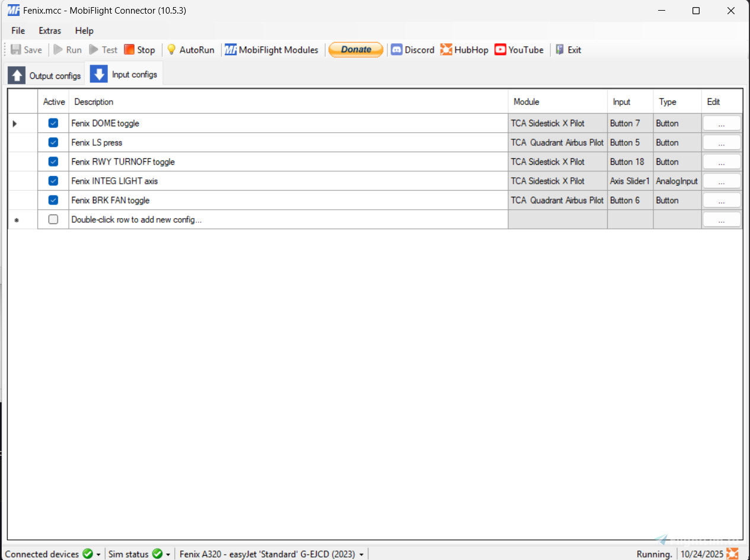The width and height of the screenshot is (750, 560).
Task: Disable the Fenix LS press config
Action: [x=53, y=142]
